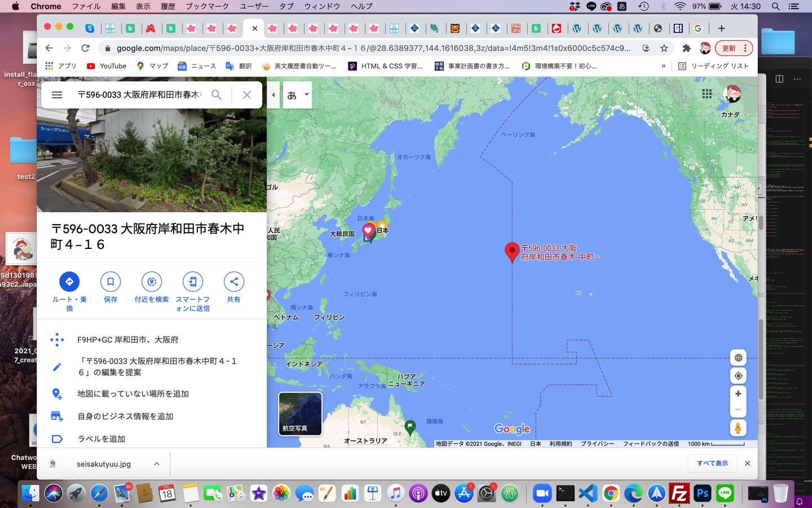Click the 付近を検索 nearby search icon
This screenshot has height=508, width=812.
(x=152, y=282)
